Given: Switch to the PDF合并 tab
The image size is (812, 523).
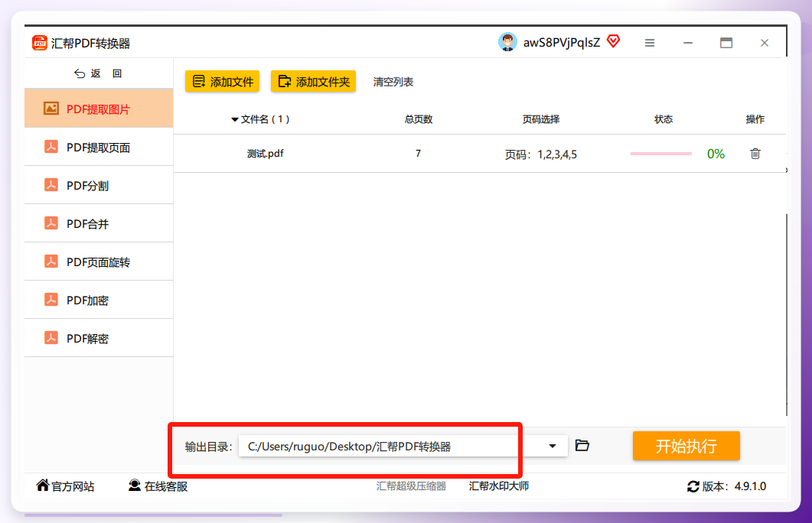Looking at the screenshot, I should (99, 223).
